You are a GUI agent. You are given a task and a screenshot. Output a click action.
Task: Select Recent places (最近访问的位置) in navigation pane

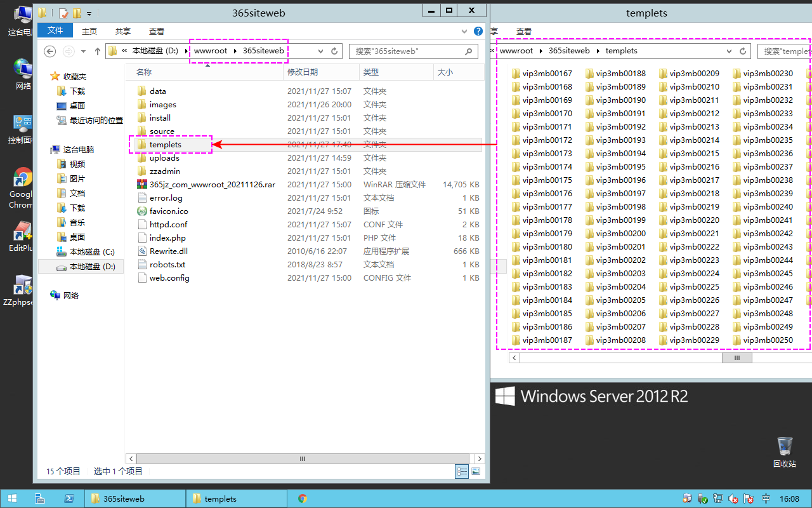(x=96, y=120)
